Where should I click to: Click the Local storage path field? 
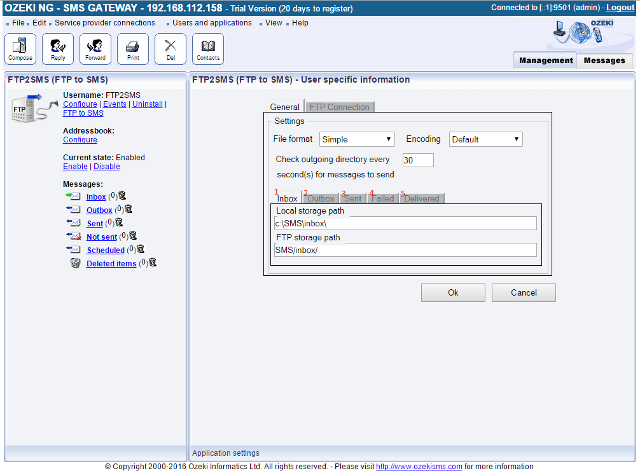tap(405, 223)
